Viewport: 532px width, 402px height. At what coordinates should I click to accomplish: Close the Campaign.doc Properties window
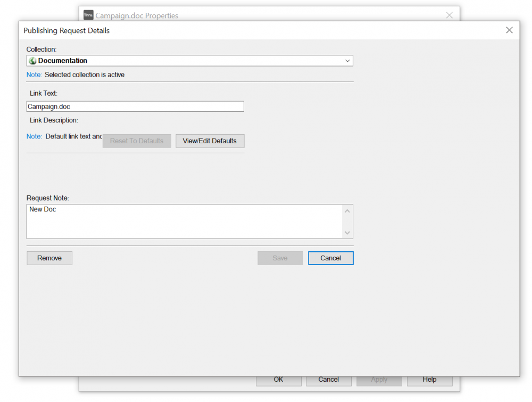click(450, 15)
